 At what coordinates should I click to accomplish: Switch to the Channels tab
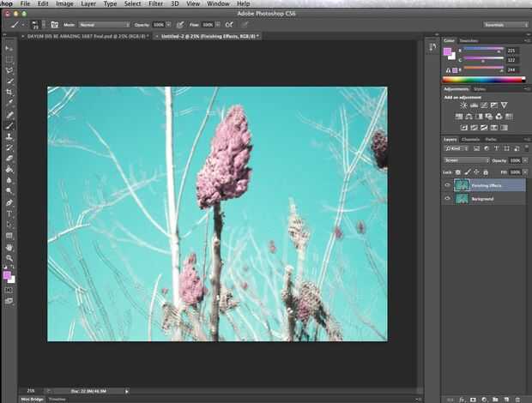(x=470, y=139)
